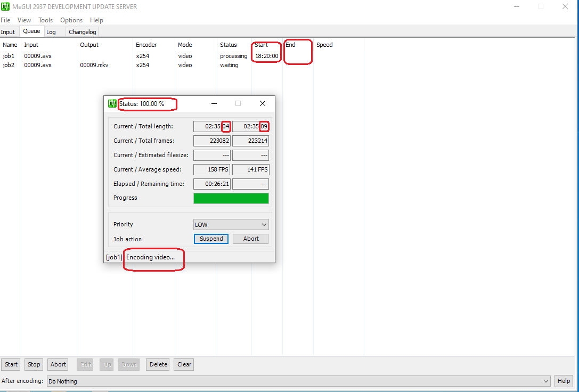Click the total length field 02:35:09
This screenshot has height=392, width=579.
click(x=250, y=126)
